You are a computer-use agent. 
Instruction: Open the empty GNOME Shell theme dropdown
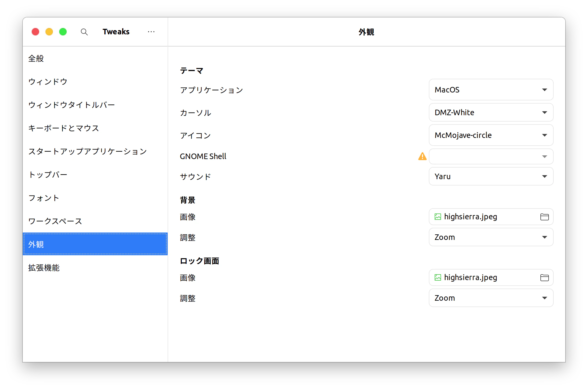pos(491,156)
